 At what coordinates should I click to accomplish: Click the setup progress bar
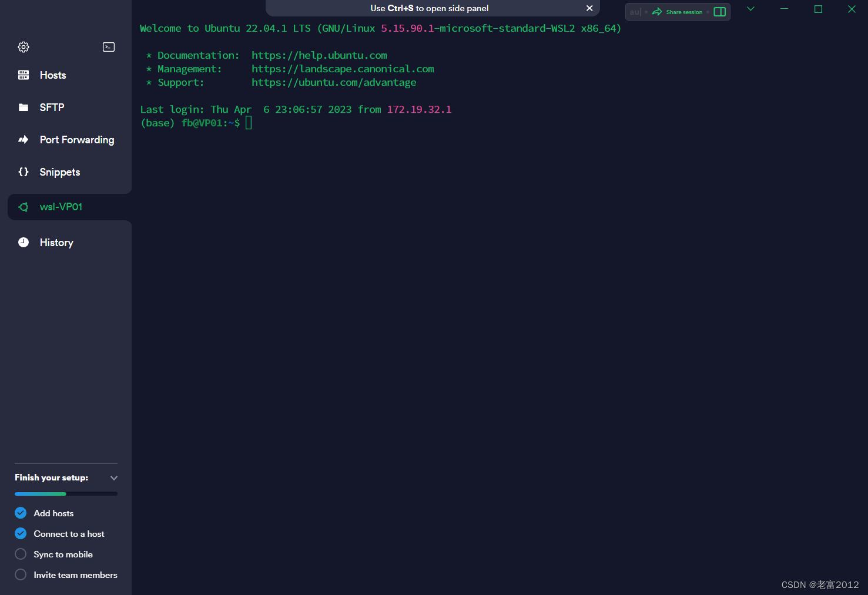click(x=66, y=494)
